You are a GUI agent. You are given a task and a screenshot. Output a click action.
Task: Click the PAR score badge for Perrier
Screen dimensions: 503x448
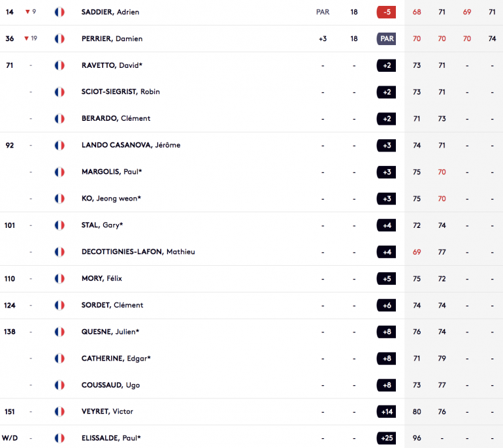tap(386, 39)
